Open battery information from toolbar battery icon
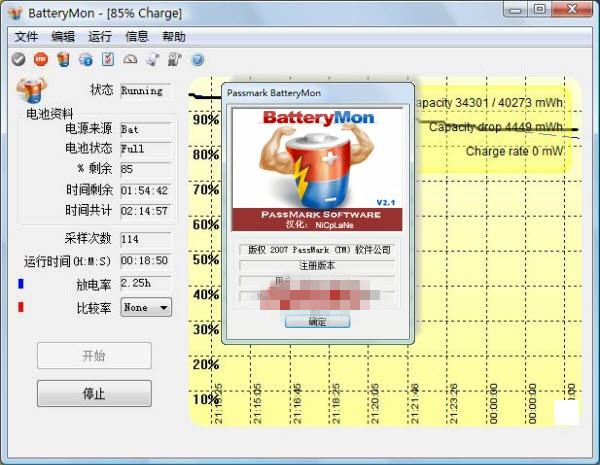The height and width of the screenshot is (465, 600). click(x=64, y=59)
